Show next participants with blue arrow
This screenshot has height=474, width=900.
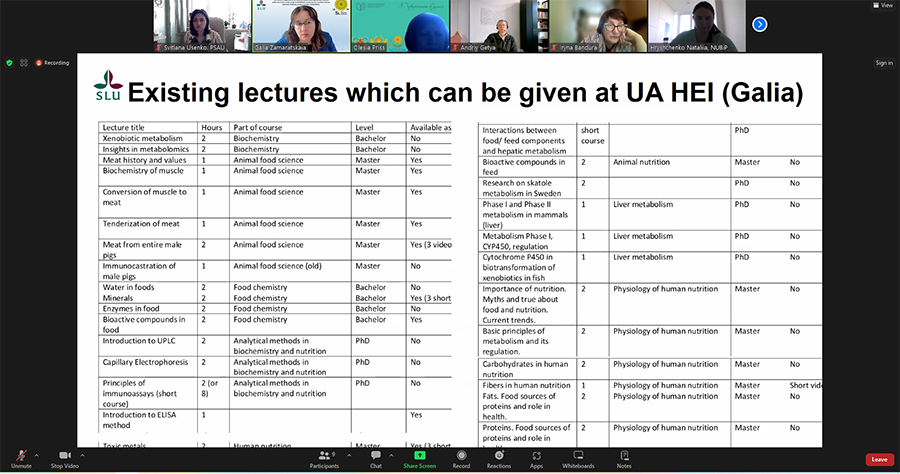click(x=759, y=24)
